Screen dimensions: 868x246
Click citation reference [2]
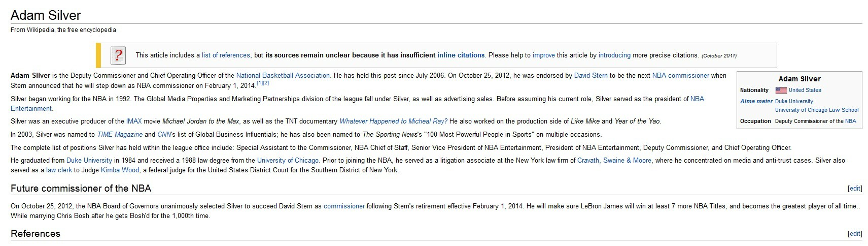tap(266, 83)
